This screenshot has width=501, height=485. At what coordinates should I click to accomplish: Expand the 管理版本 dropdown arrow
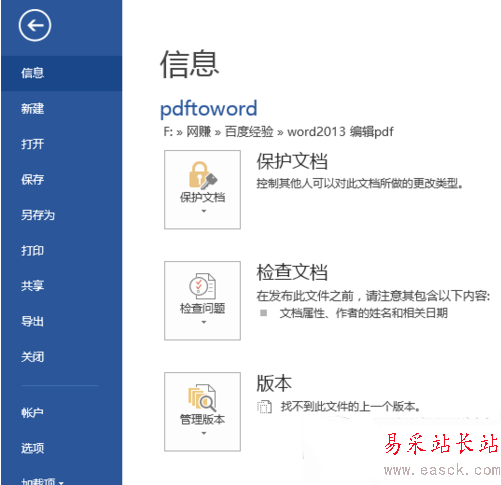pyautogui.click(x=204, y=433)
